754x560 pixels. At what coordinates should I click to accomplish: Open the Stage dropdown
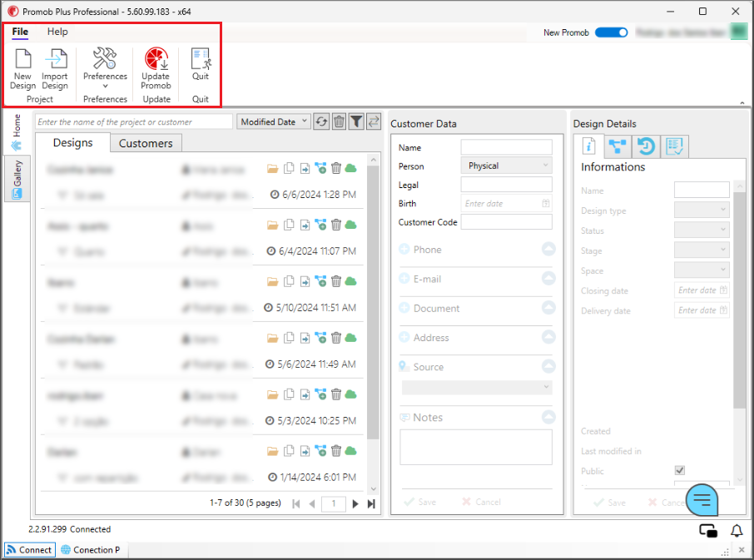(702, 250)
